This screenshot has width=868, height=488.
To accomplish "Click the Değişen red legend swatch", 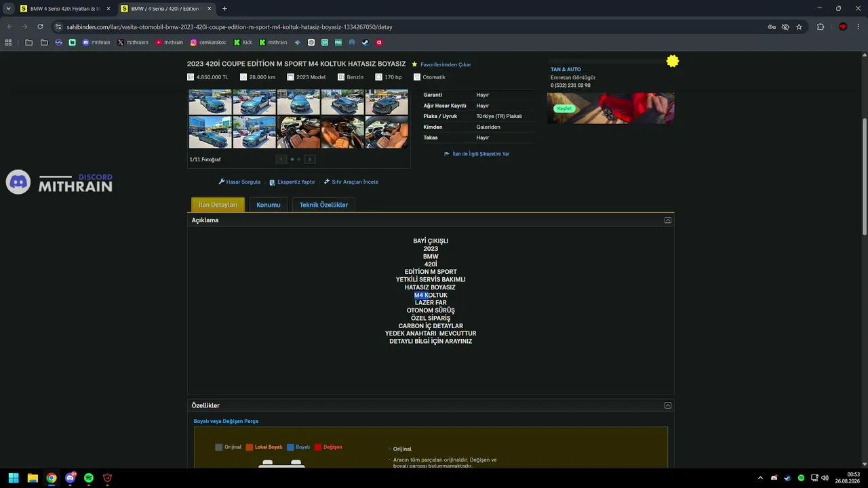I will click(318, 447).
